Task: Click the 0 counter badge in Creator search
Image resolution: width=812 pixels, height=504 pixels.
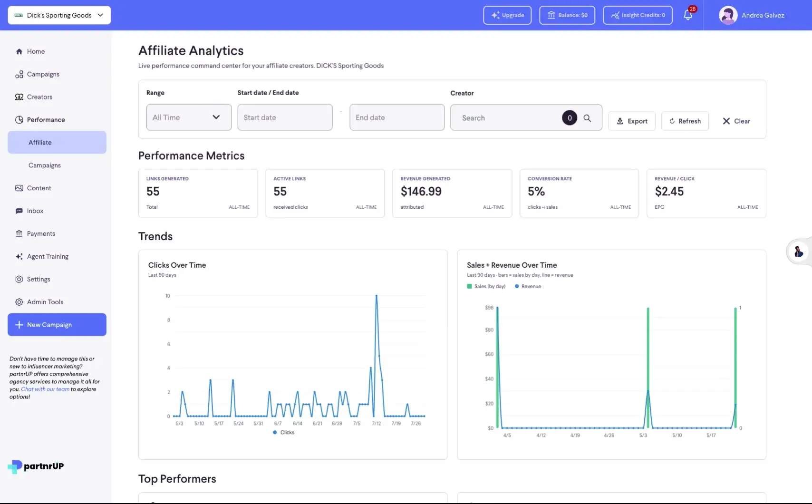Action: coord(570,118)
